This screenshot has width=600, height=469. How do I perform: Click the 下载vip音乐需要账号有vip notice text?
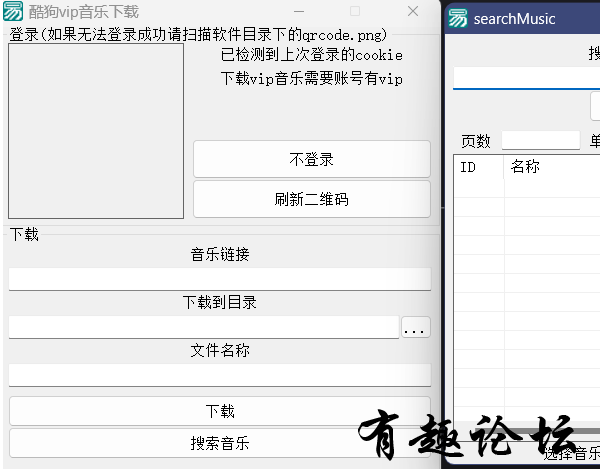click(311, 79)
